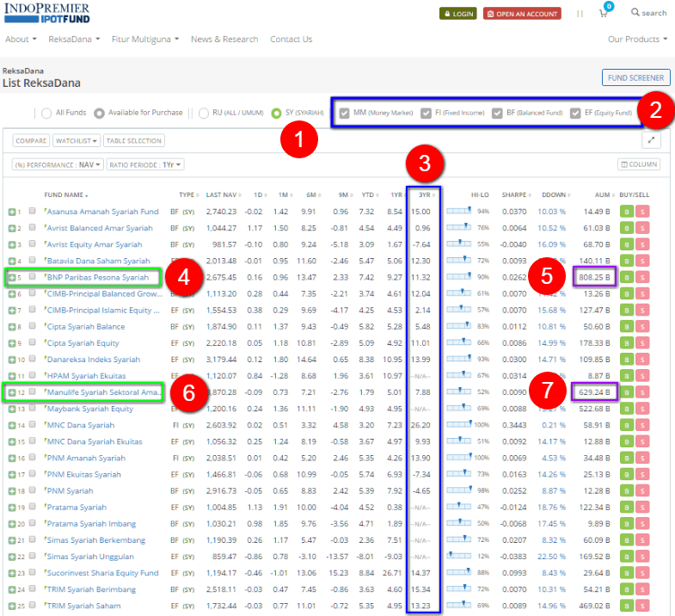Open the Performance NAV dropdown
The width and height of the screenshot is (675, 616).
tap(58, 164)
